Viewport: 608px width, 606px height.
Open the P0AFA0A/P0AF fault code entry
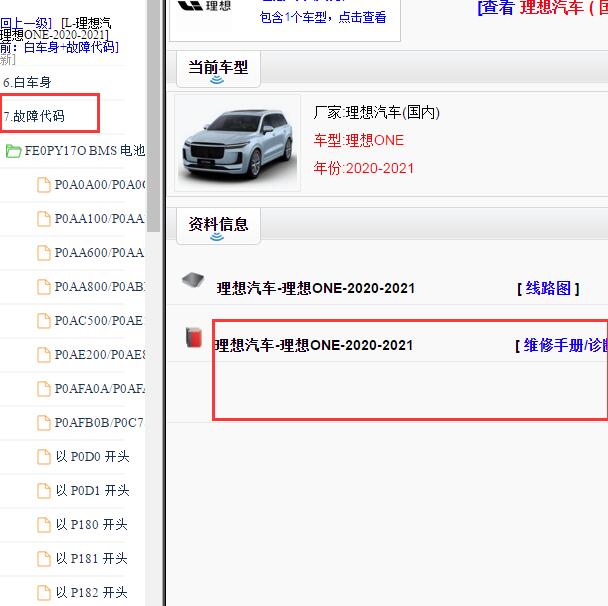pos(100,389)
